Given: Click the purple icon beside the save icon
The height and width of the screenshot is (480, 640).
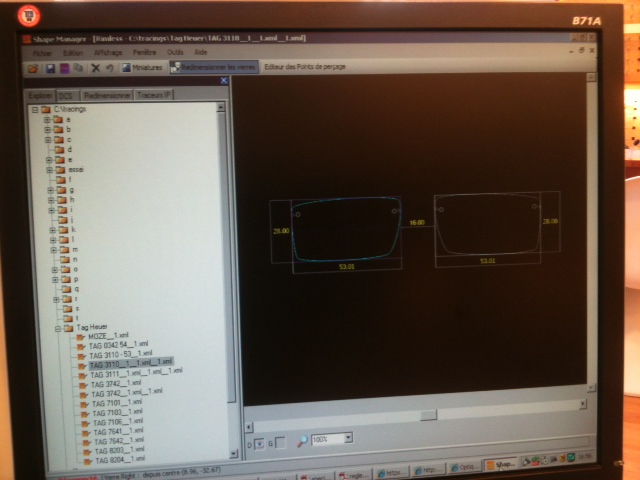Looking at the screenshot, I should tap(64, 68).
